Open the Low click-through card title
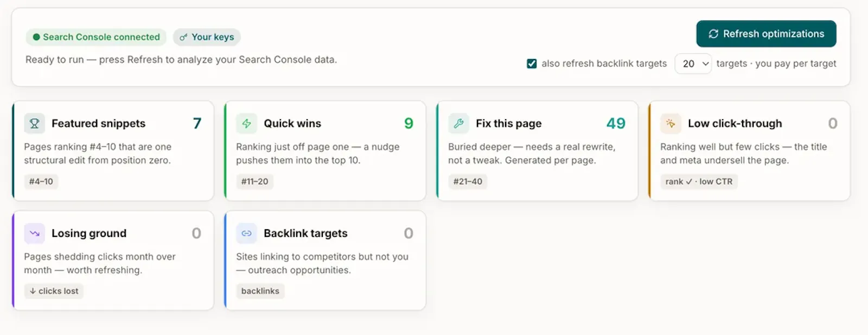Image resolution: width=868 pixels, height=335 pixels. pos(735,124)
